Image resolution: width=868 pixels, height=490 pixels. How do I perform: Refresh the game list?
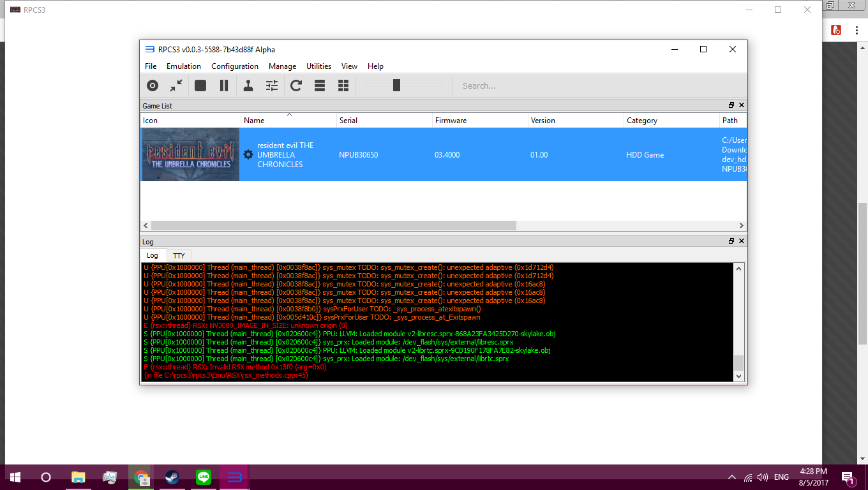[x=296, y=85]
